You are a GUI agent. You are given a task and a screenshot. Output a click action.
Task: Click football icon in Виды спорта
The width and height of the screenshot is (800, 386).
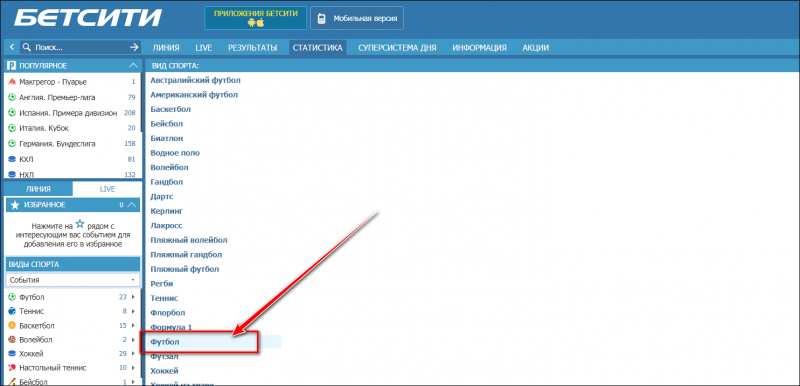[12, 297]
